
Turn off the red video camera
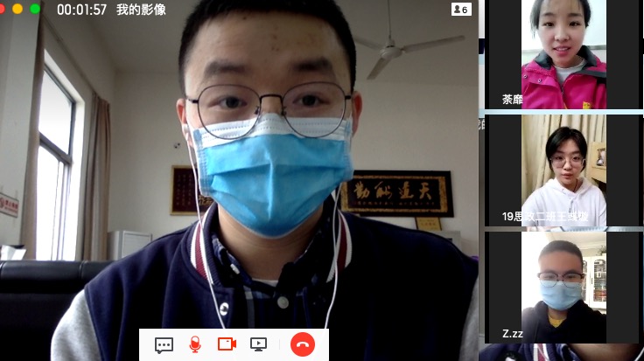(227, 344)
